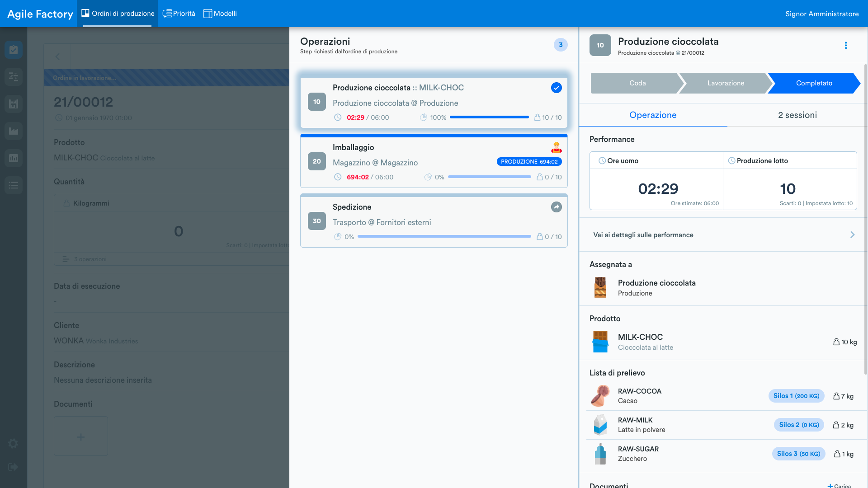
Task: Click the 3 operazioni label
Action: pyautogui.click(x=90, y=259)
